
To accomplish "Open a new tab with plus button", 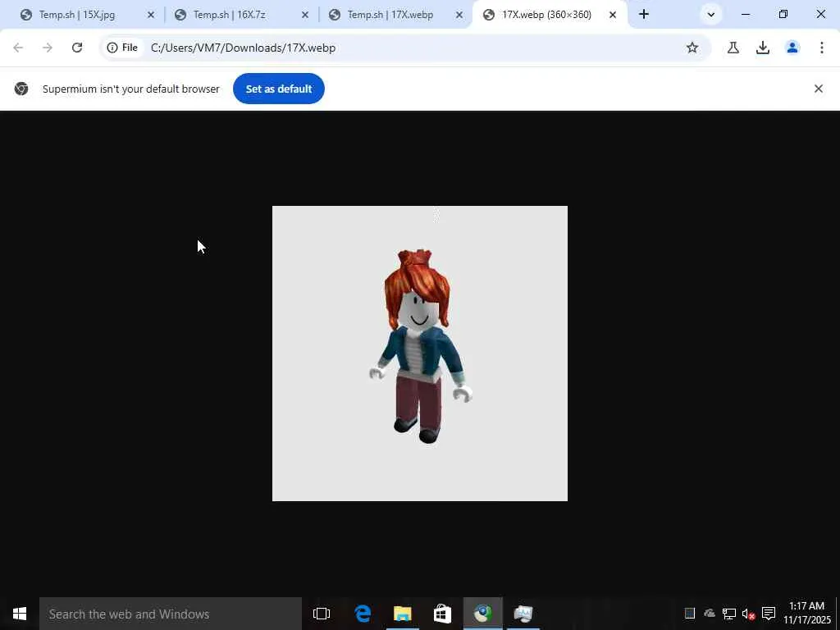I will (x=644, y=15).
